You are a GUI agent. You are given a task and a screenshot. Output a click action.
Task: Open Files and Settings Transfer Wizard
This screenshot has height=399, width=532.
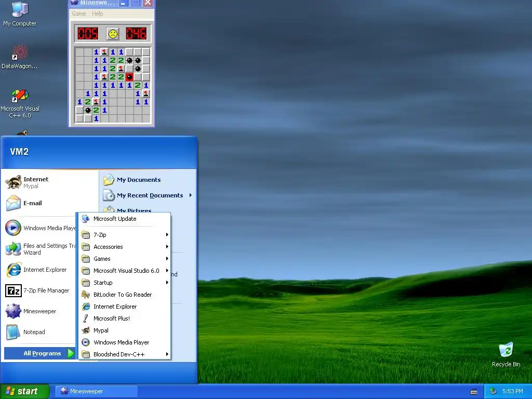(40, 249)
